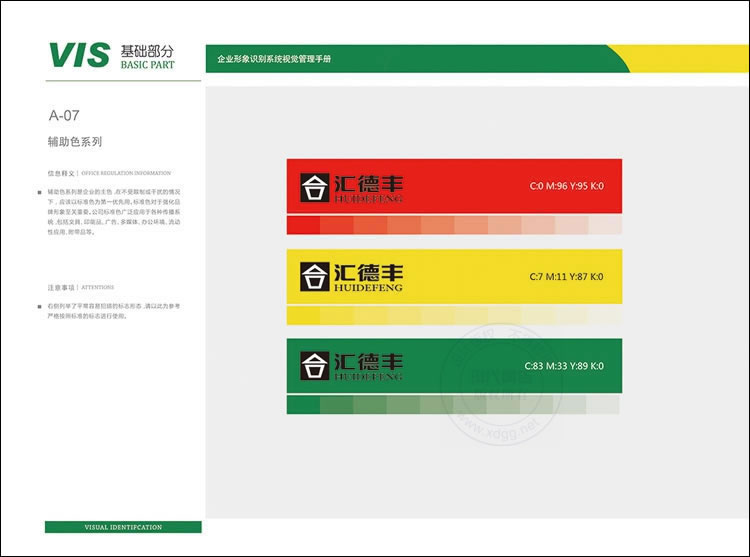Pick the darkest red swatch in tint strip

click(x=302, y=225)
